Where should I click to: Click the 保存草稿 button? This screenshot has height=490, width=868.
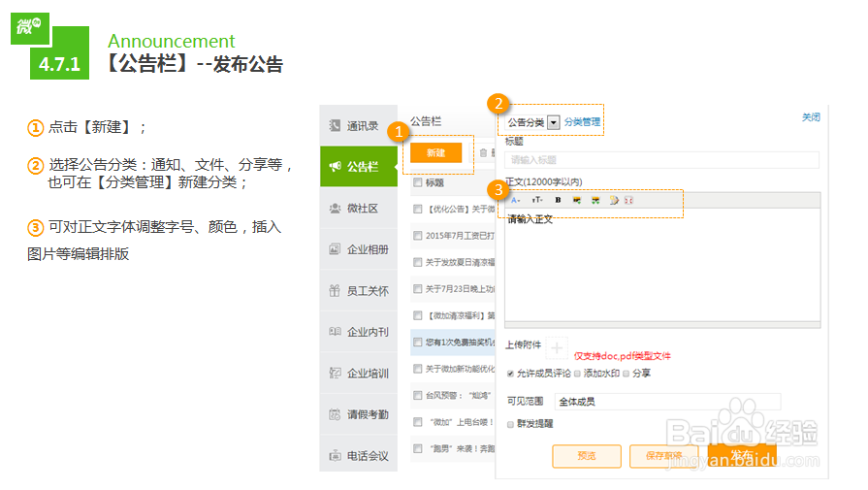[x=663, y=456]
